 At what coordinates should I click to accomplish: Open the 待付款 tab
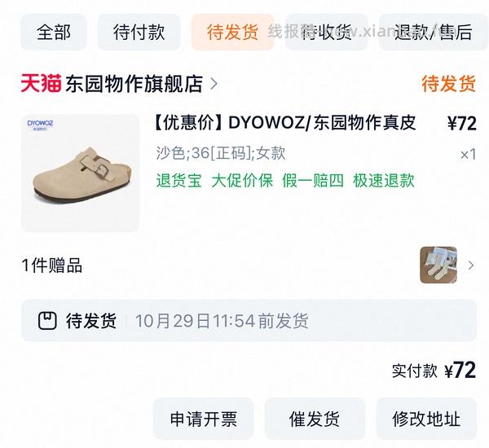click(x=139, y=32)
